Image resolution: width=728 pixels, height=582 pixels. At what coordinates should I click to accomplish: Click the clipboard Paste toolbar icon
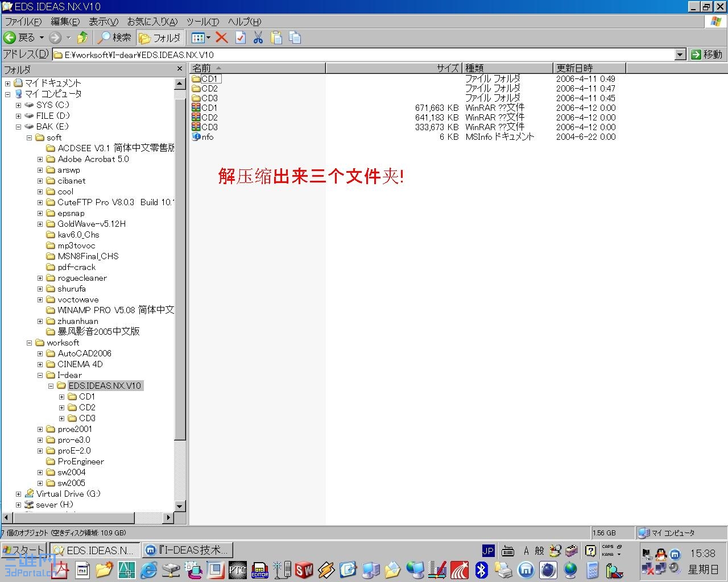coord(276,38)
